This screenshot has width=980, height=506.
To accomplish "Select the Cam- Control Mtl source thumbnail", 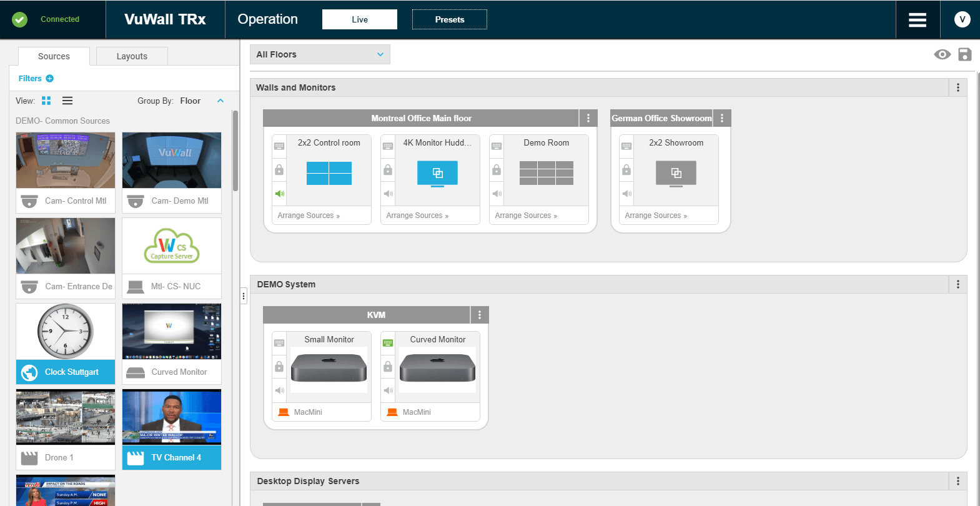I will click(x=66, y=161).
